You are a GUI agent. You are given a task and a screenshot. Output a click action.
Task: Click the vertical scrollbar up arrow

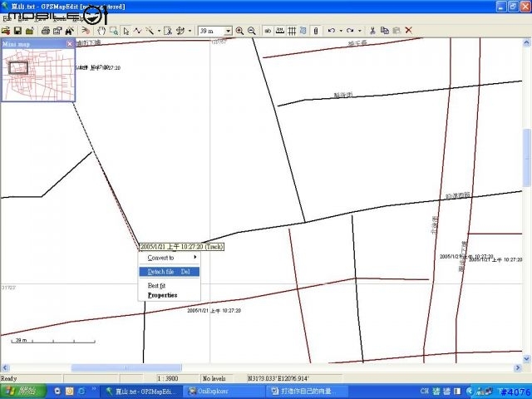[526, 42]
